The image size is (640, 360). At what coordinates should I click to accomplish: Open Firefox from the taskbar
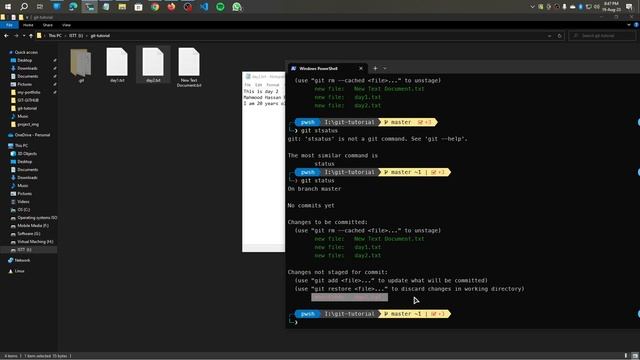coord(171,7)
